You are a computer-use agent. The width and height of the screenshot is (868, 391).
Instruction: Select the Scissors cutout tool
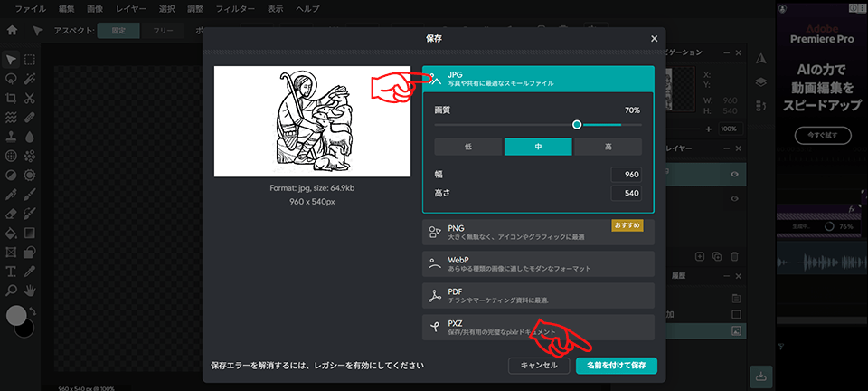point(30,98)
